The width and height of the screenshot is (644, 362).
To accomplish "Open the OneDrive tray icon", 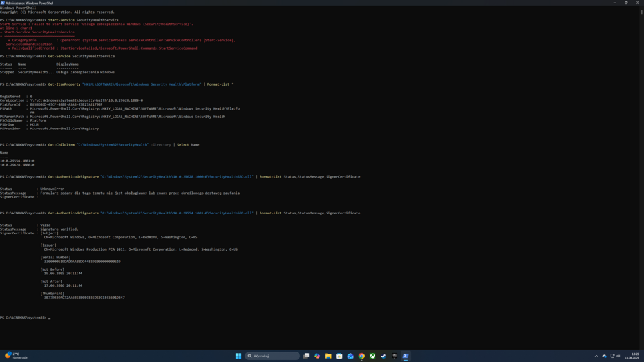I will pyautogui.click(x=605, y=356).
